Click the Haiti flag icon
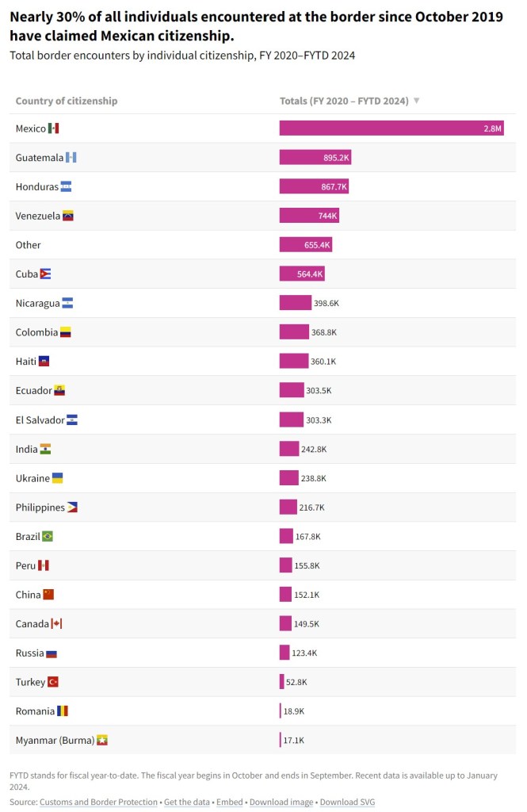This screenshot has height=812, width=527. click(x=44, y=362)
